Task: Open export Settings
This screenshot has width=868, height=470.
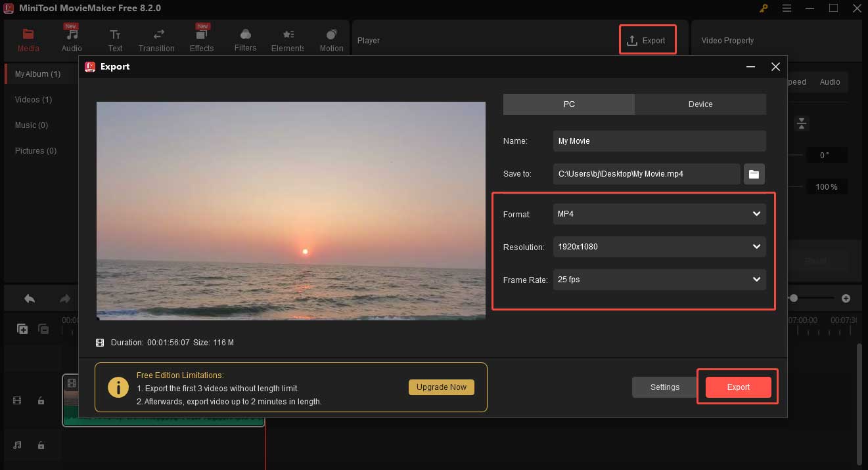Action: pyautogui.click(x=665, y=387)
